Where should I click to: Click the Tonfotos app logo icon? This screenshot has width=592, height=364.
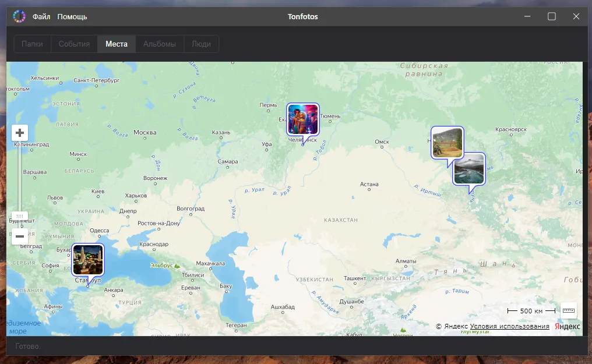19,16
